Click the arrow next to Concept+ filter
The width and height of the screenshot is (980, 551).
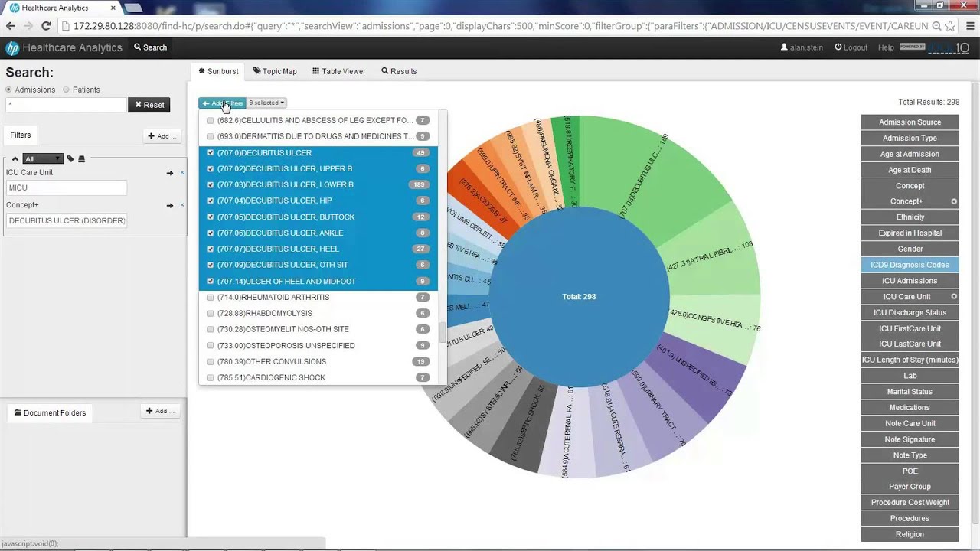pyautogui.click(x=170, y=205)
